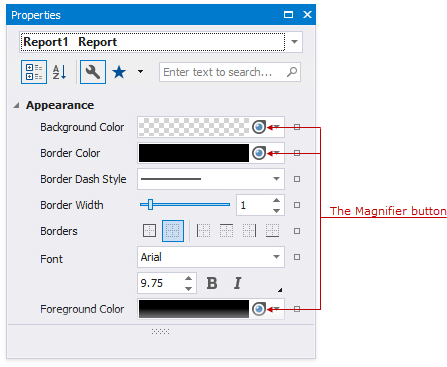Click the Borders property marker square
This screenshot has height=367, width=447.
point(297,231)
